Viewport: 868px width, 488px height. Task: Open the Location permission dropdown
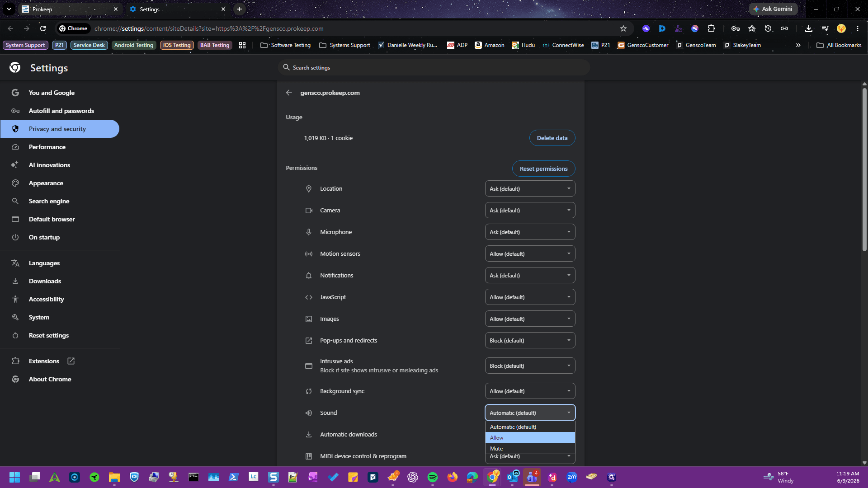click(x=530, y=188)
